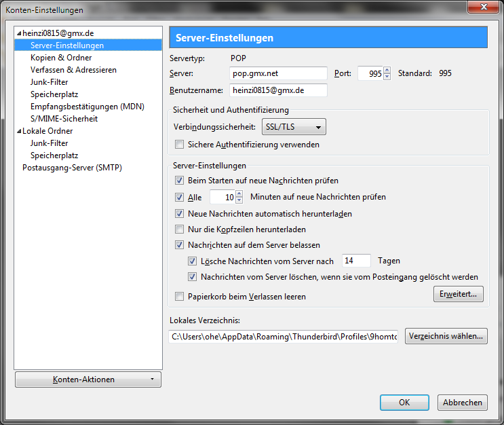The image size is (504, 425).
Task: Open Junk-Filter under heinzi0815@gmx.de
Action: click(x=49, y=82)
